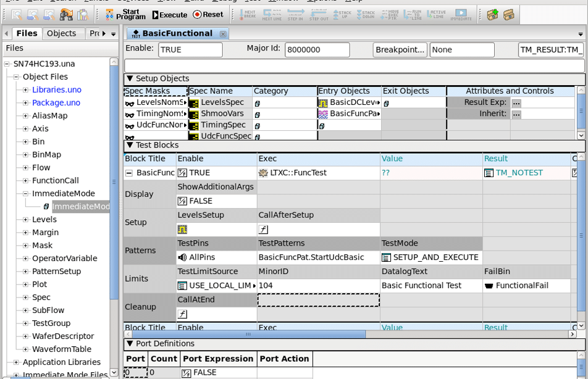Click the Major Id input field
Image resolution: width=588 pixels, height=379 pixels.
click(x=317, y=50)
